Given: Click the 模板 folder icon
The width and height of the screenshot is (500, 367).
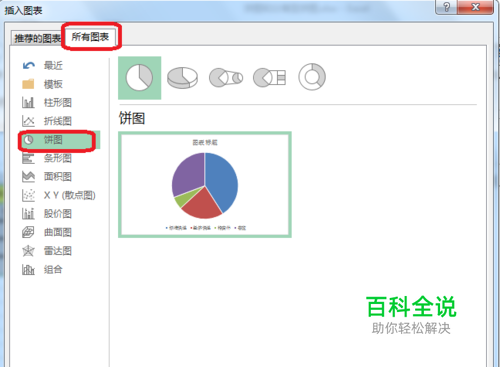Looking at the screenshot, I should pos(28,84).
